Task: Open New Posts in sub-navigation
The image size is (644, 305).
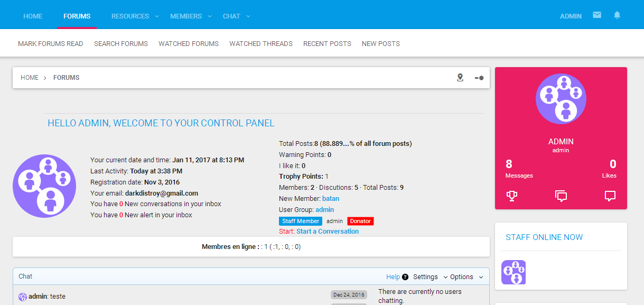Action: tap(380, 44)
